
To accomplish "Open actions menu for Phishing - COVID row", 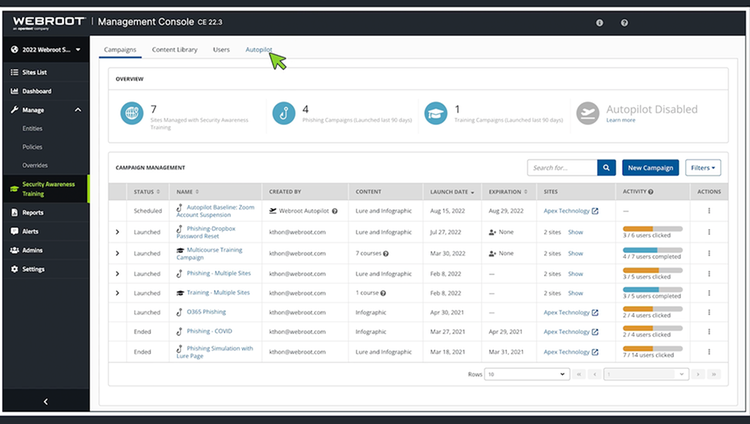I will pyautogui.click(x=709, y=332).
